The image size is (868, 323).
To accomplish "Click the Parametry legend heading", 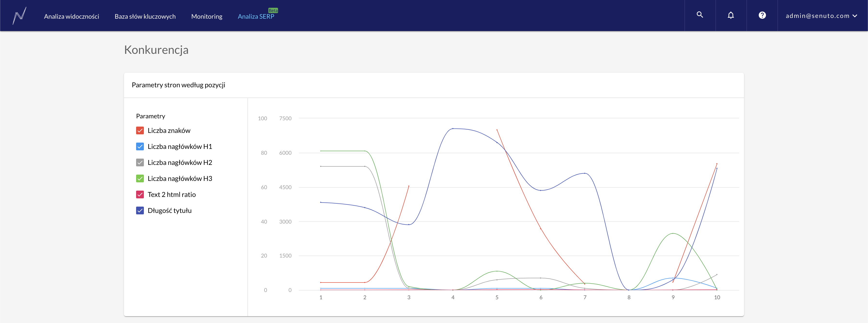I will pos(151,116).
